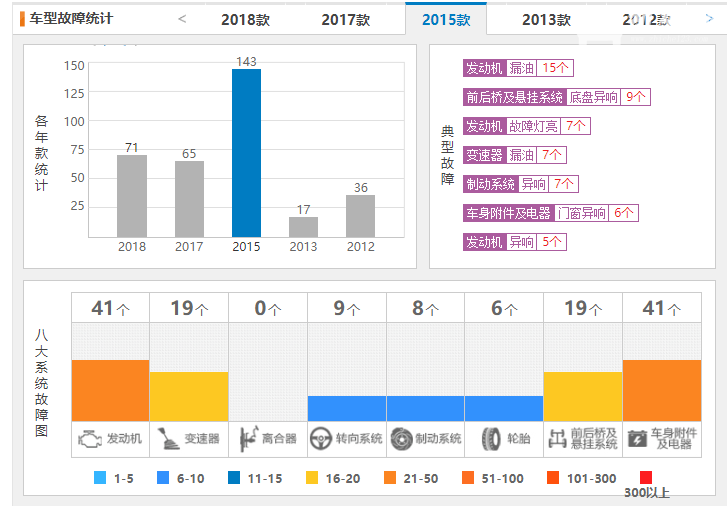Open the 发动机 故障灯亮 7个 tag
The height and width of the screenshot is (506, 727).
(x=527, y=126)
